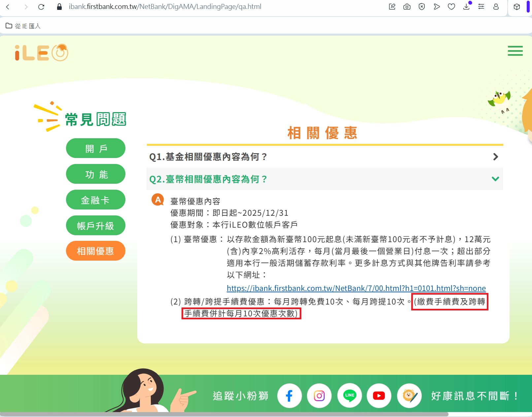The image size is (532, 417).
Task: Select the 開戶 category
Action: click(x=96, y=148)
